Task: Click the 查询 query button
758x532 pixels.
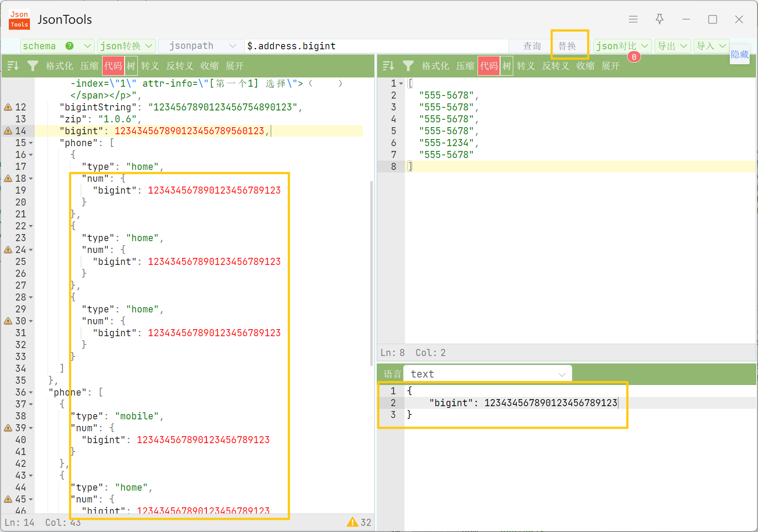Action: click(x=532, y=46)
